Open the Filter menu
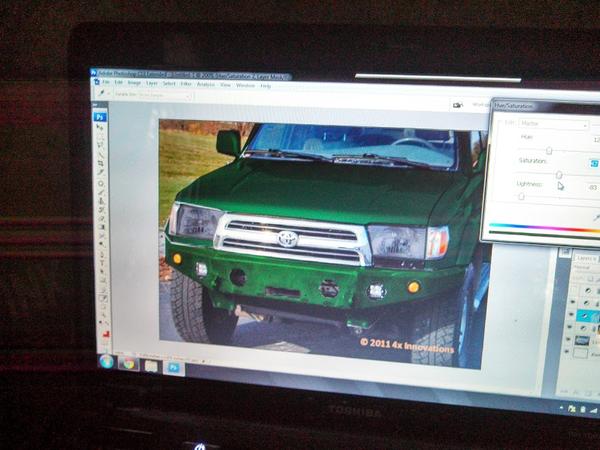The height and width of the screenshot is (450, 600). [186, 84]
